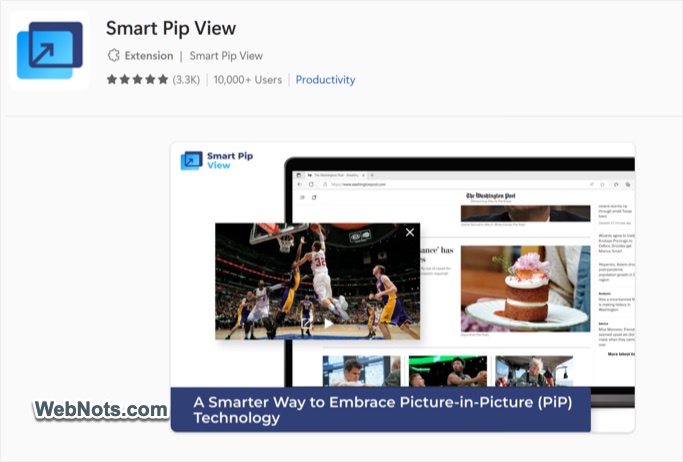Open the film crew thumbnail at right
The image size is (683, 462).
click(x=534, y=371)
